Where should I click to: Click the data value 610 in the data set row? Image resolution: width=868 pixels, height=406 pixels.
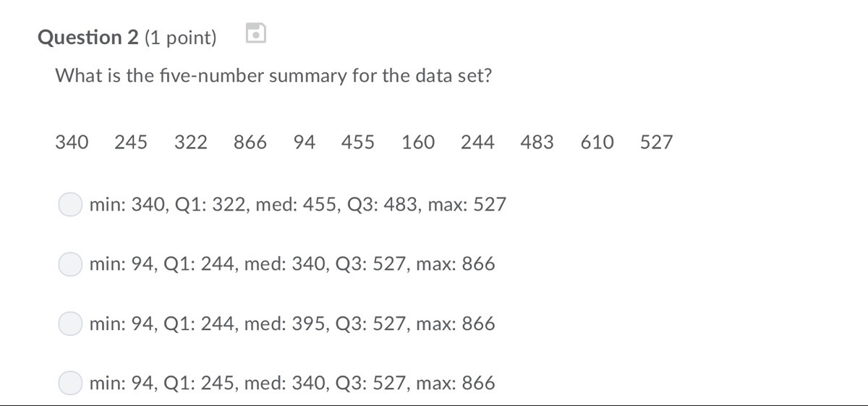coord(597,142)
